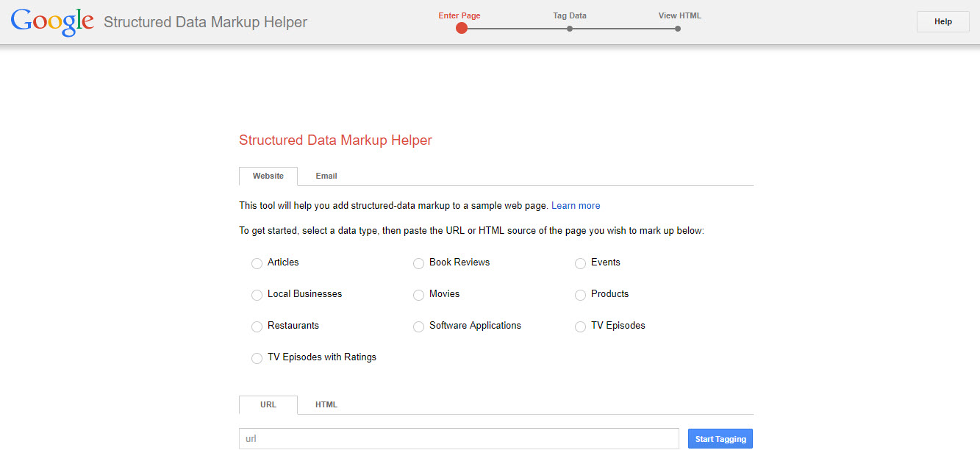Select TV Episodes with Ratings

pos(257,358)
